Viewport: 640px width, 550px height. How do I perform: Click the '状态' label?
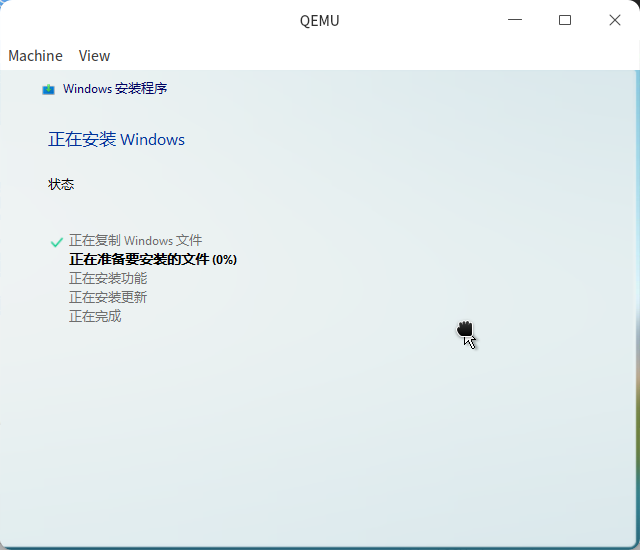pyautogui.click(x=61, y=184)
